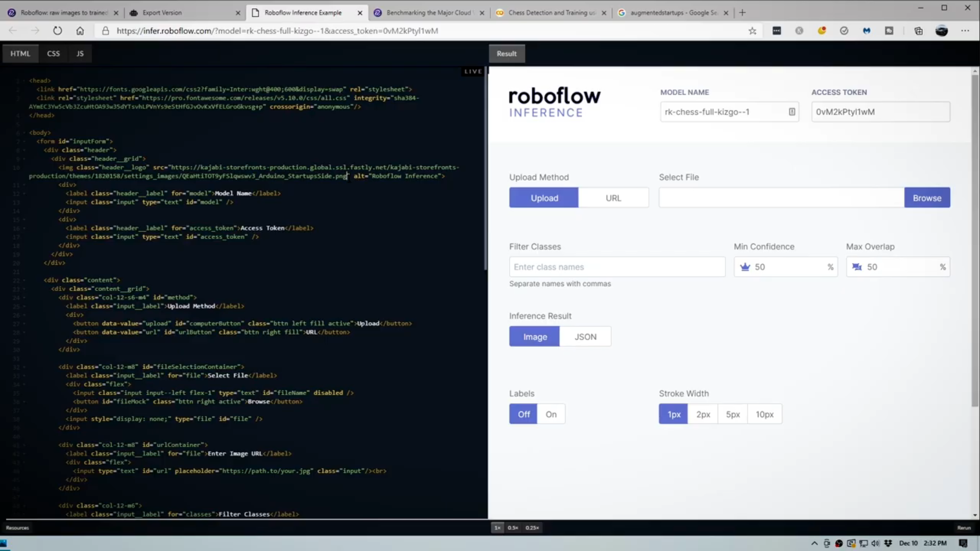Show hidden system tray icons
The width and height of the screenshot is (980, 551).
coord(815,543)
